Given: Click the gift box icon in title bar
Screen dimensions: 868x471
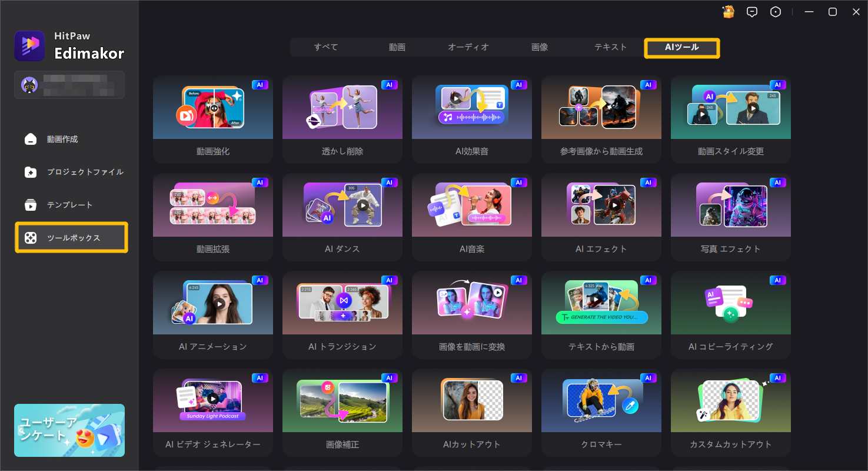Looking at the screenshot, I should (728, 12).
